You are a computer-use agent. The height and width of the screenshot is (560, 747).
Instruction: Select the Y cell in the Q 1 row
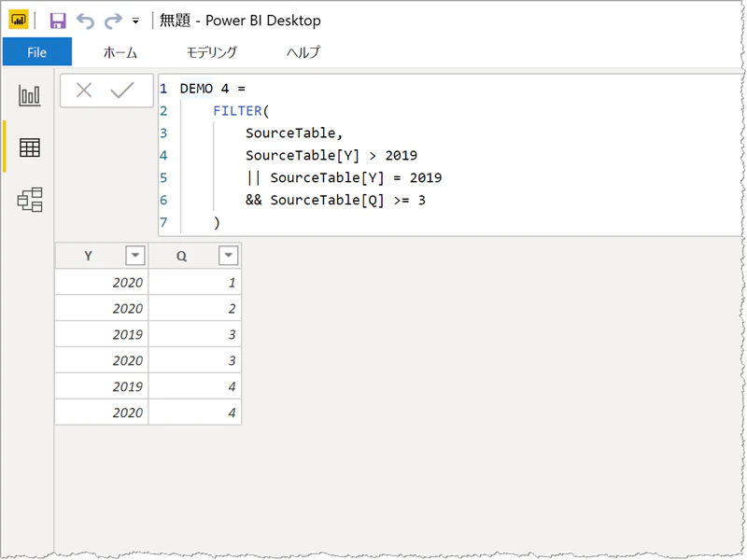102,283
